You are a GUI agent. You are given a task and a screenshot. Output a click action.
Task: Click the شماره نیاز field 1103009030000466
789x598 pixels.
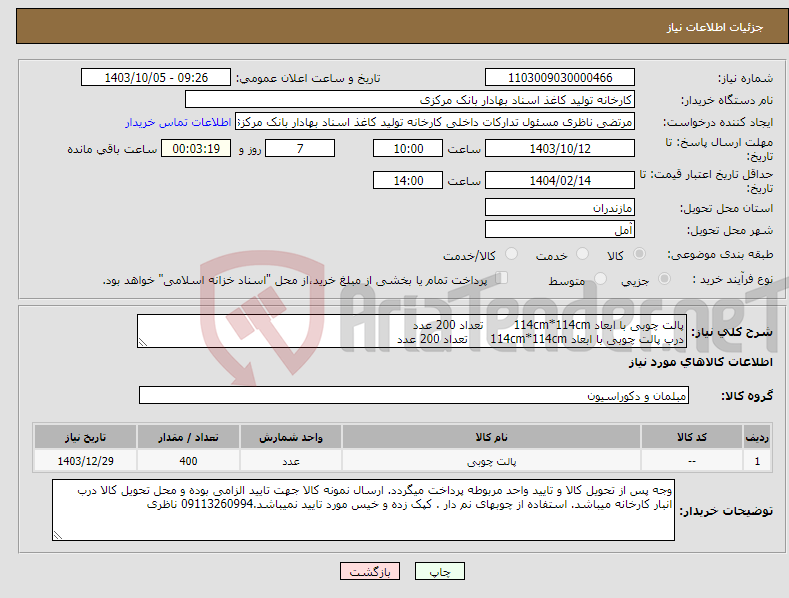click(560, 78)
